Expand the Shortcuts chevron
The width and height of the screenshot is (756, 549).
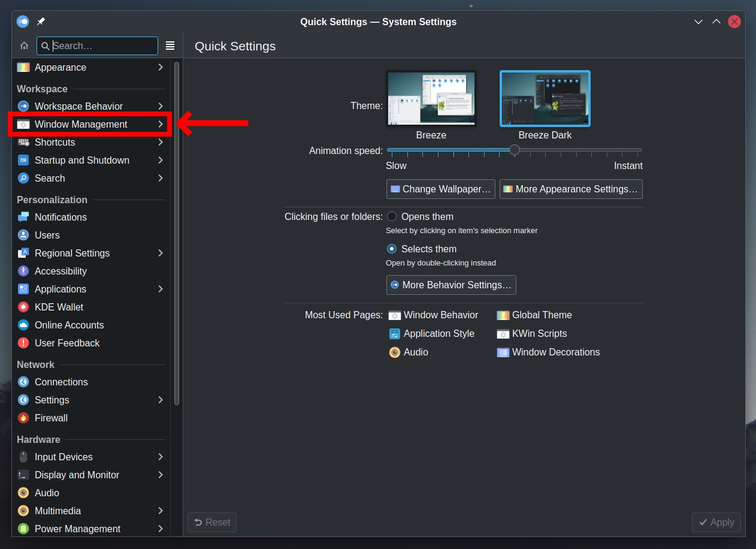pos(161,142)
